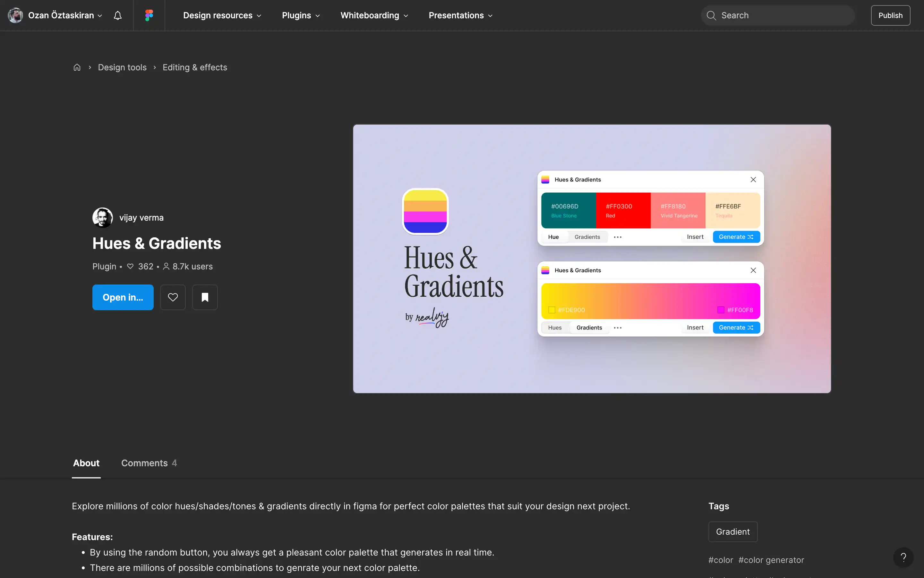Select Gradients tab in lower preview panel
924x578 pixels.
(x=589, y=328)
